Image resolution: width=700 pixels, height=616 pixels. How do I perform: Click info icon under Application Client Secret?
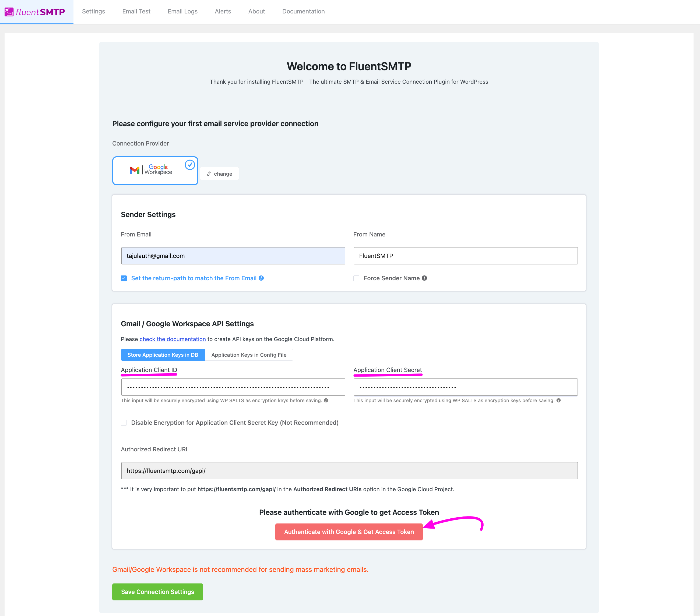pyautogui.click(x=558, y=400)
